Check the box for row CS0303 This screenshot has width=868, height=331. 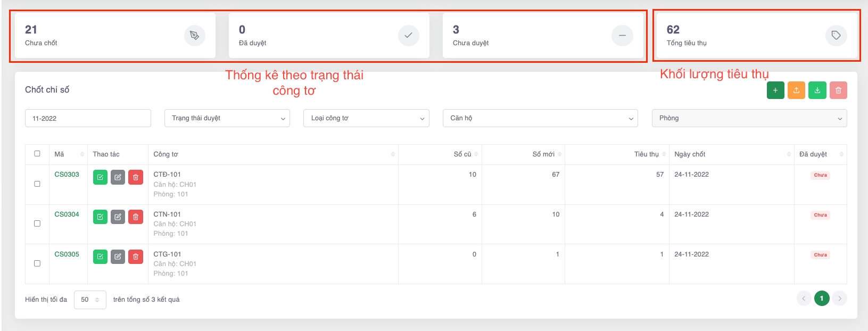pos(37,184)
